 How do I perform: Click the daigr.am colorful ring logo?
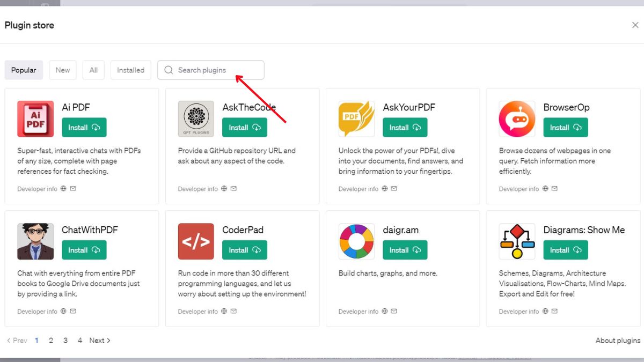(356, 241)
